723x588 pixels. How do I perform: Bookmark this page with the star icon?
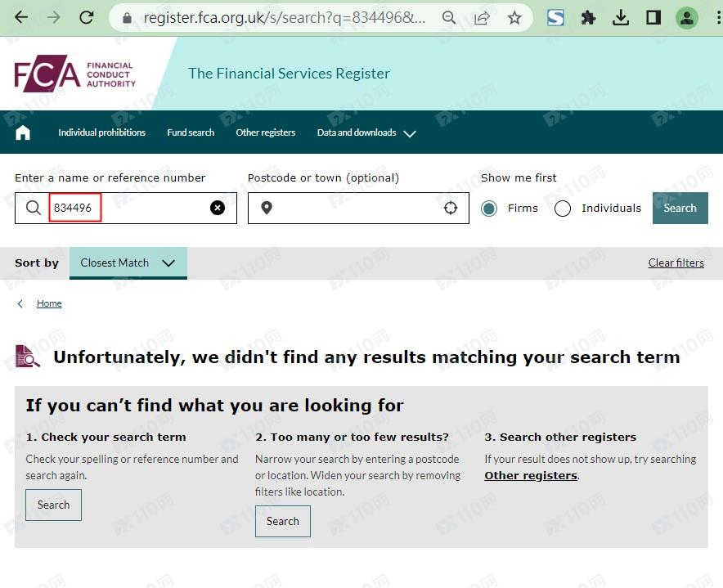click(x=514, y=17)
